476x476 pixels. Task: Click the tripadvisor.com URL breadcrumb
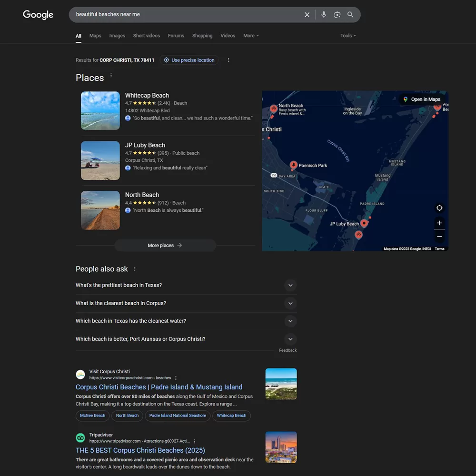coord(139,441)
